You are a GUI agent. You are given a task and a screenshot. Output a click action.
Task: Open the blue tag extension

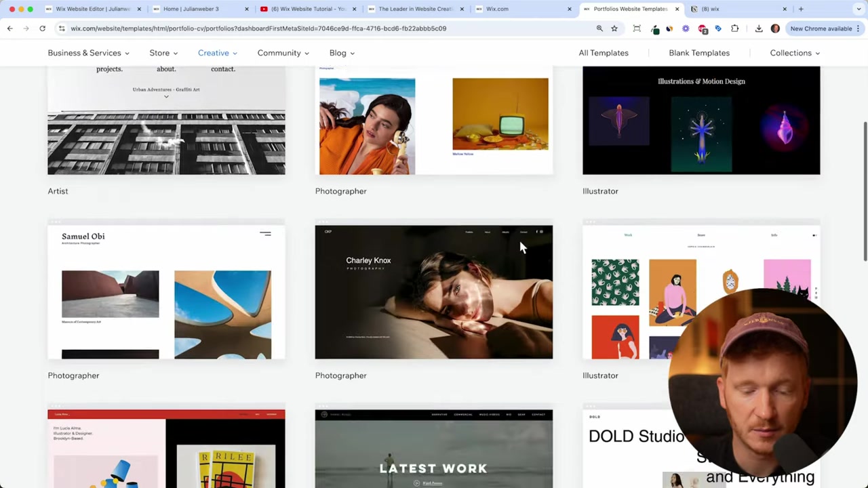tap(718, 28)
